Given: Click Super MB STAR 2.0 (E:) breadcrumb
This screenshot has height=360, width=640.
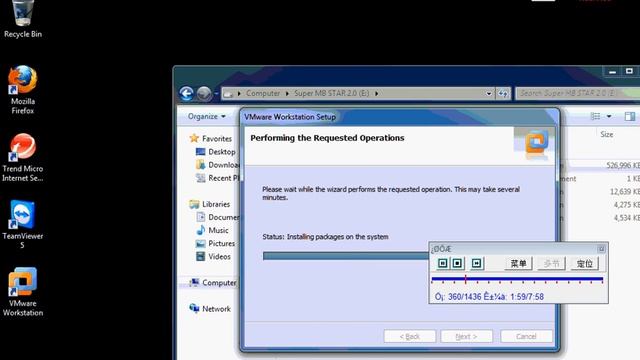Looking at the screenshot, I should click(x=331, y=93).
